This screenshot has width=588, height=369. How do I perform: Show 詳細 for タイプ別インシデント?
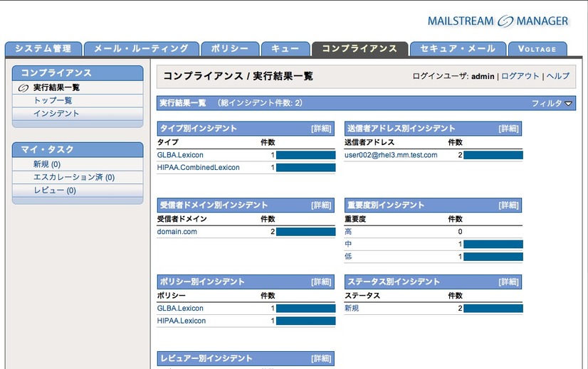(320, 129)
